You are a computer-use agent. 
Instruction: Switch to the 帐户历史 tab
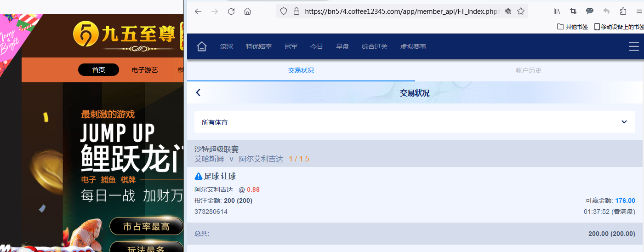point(529,70)
